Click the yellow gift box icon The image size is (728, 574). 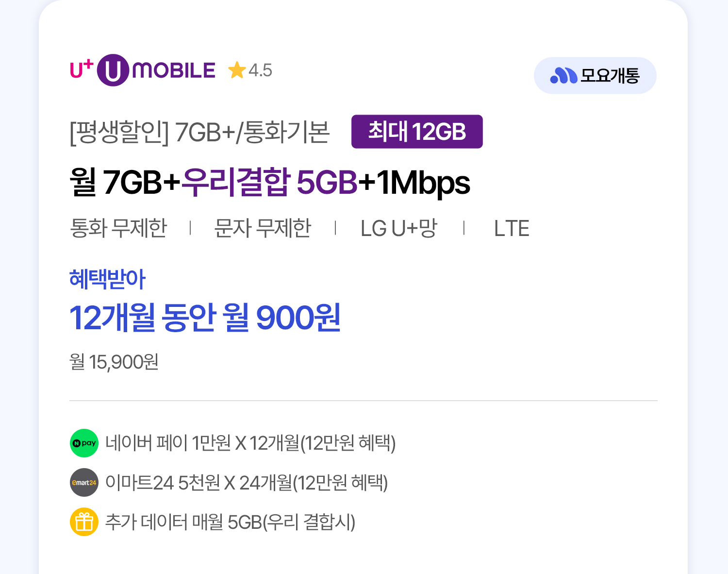click(x=84, y=522)
